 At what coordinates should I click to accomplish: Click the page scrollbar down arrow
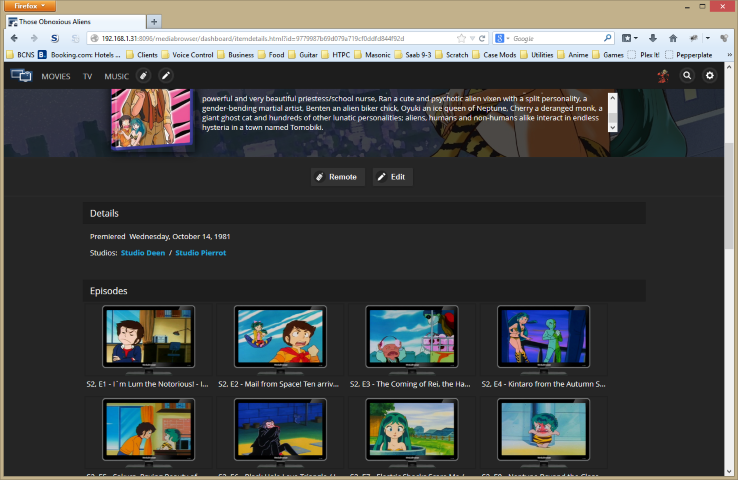(x=729, y=471)
